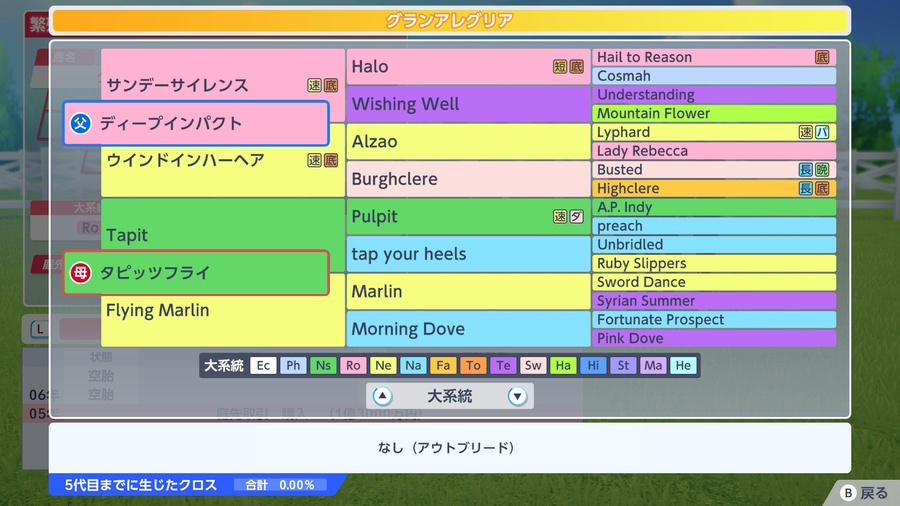Click the Ha lineage legend chip
This screenshot has width=900, height=506.
click(x=563, y=365)
